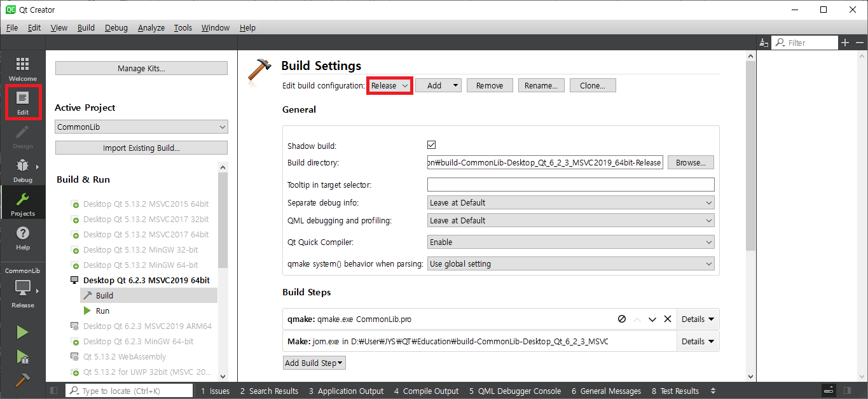Open the File menu
The image size is (868, 399).
click(12, 27)
